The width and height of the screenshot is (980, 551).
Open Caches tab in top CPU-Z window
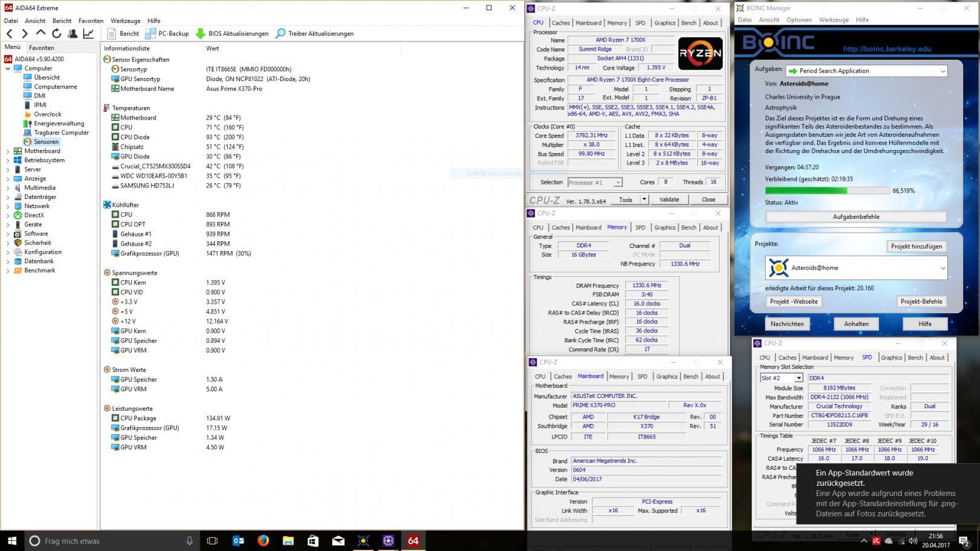[x=561, y=23]
